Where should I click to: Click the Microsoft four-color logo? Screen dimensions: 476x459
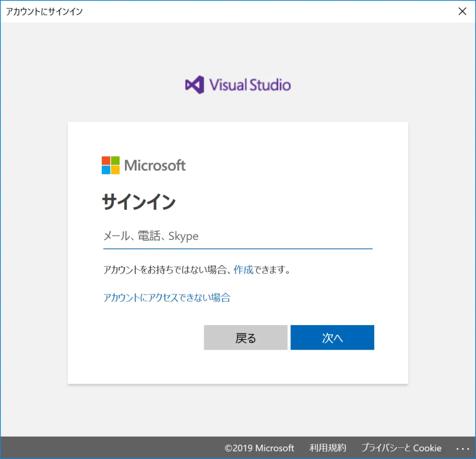click(x=111, y=165)
